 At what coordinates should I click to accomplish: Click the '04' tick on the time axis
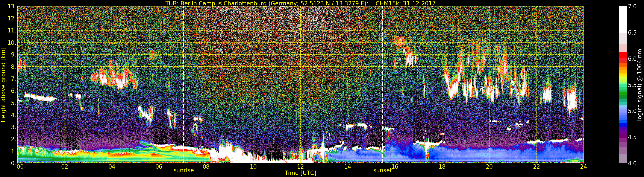(112, 166)
